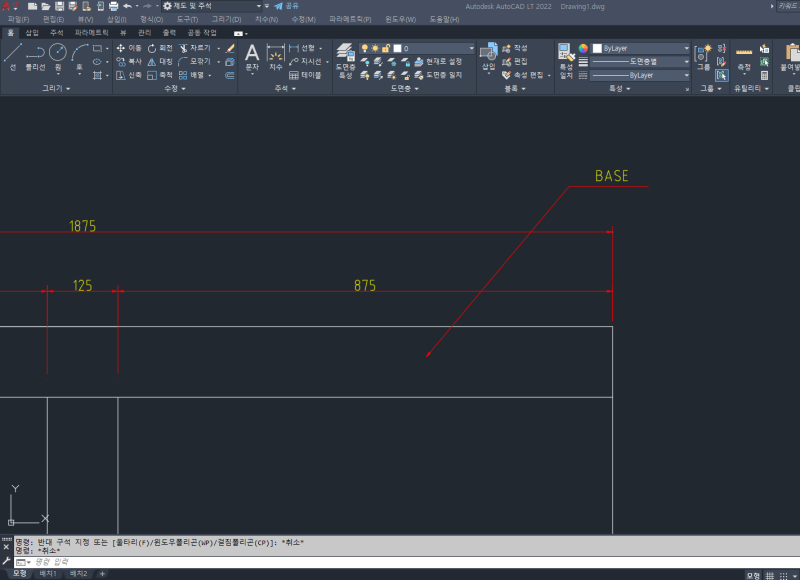Toggle the layer lock padlock icon
This screenshot has height=580, width=800.
[385, 48]
